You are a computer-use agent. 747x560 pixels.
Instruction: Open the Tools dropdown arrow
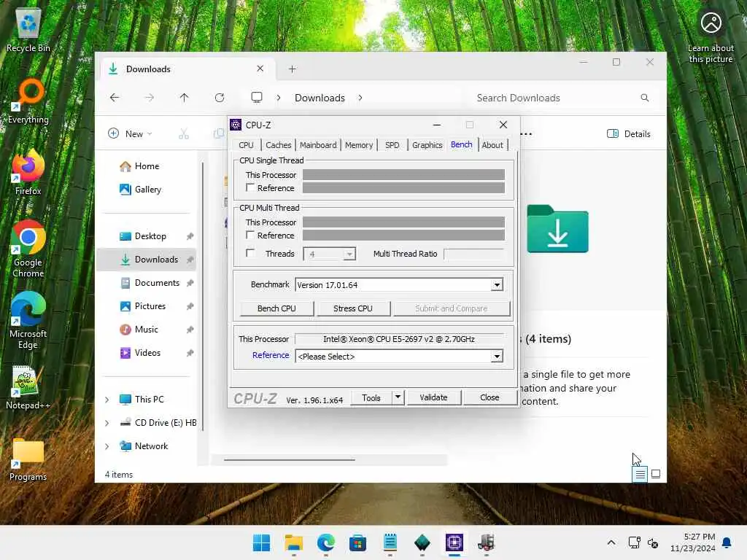[398, 397]
